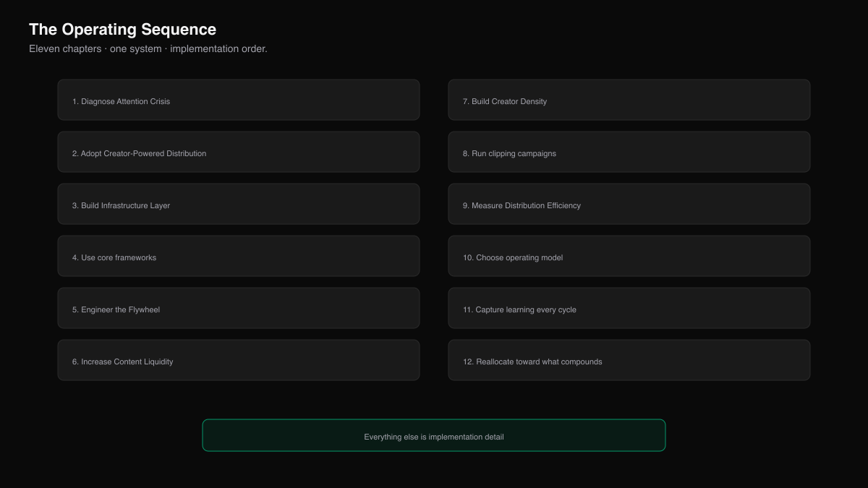
Task: Click The Operating Sequence title
Action: (x=122, y=30)
